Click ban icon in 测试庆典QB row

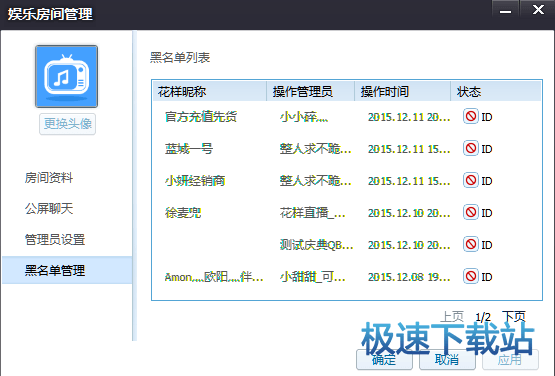(x=471, y=244)
